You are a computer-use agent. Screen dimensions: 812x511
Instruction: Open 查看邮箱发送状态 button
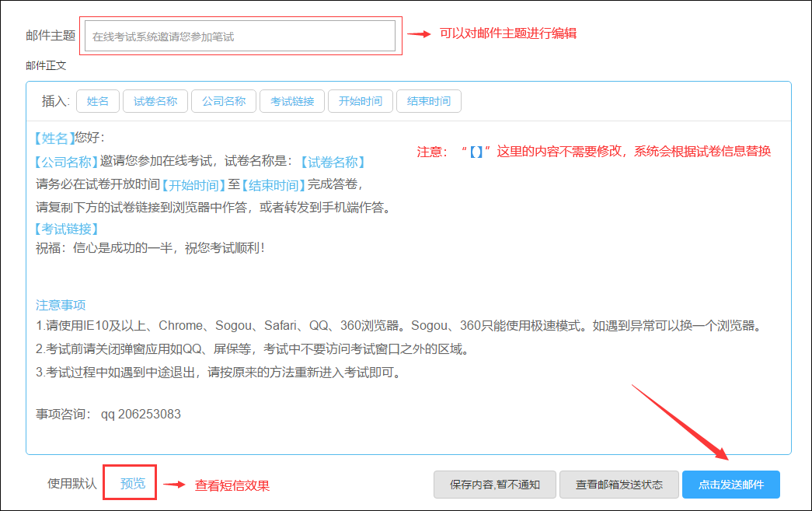tap(619, 485)
